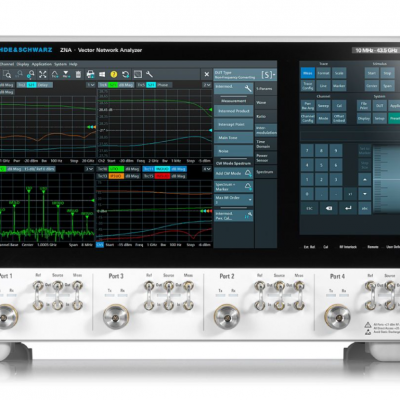400x400 pixels.
Task: Click the diagram window toolbar icon
Action: click(x=138, y=74)
